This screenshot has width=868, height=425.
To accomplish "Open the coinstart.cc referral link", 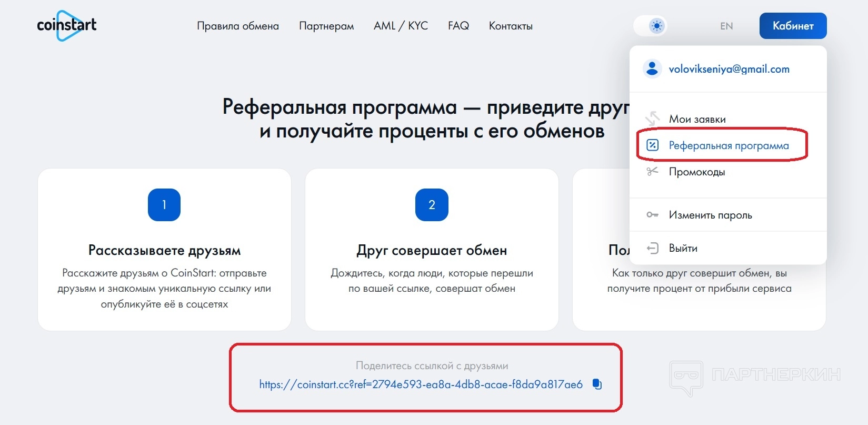I will (x=421, y=384).
